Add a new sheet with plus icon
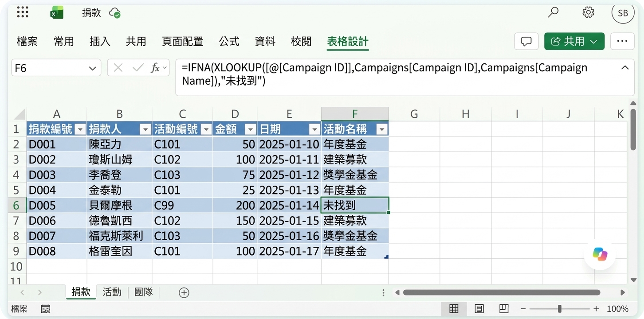Viewport: 644px width, 319px height. click(184, 292)
